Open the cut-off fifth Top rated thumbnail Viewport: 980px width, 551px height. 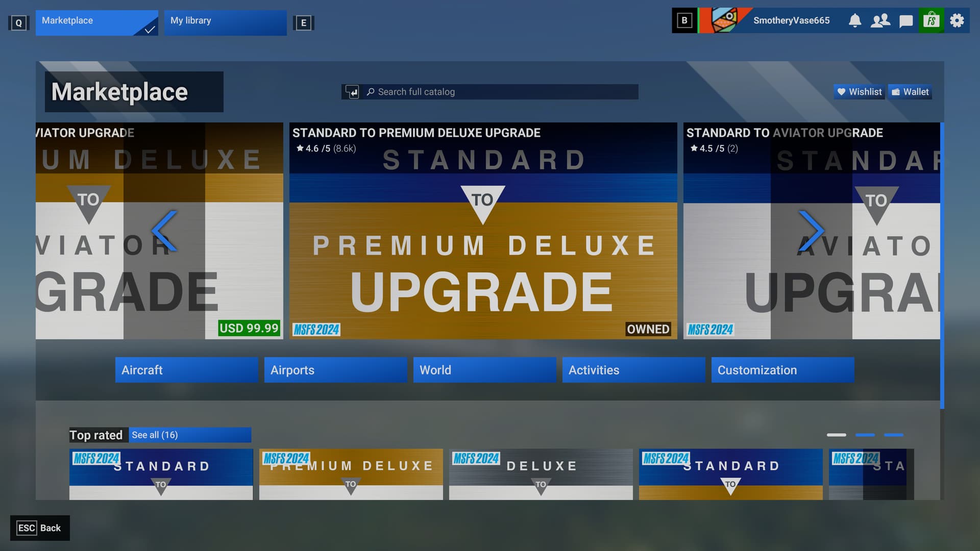coord(871,474)
